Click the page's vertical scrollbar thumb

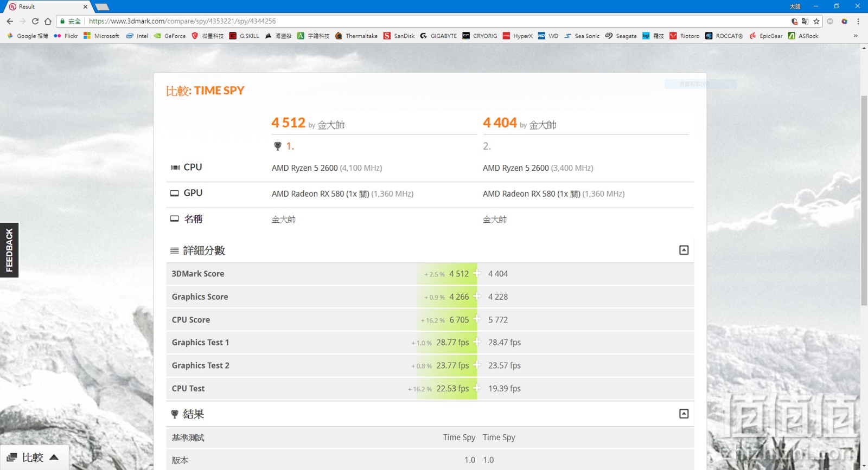click(x=864, y=201)
